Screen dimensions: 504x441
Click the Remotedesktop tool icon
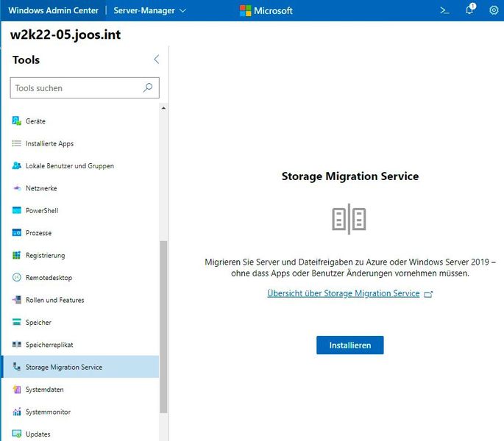[x=17, y=277]
